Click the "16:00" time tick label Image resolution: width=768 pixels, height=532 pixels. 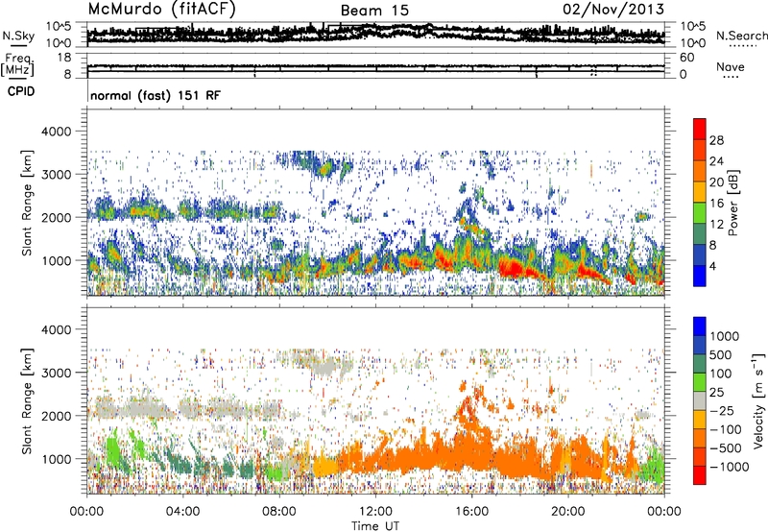(x=471, y=512)
